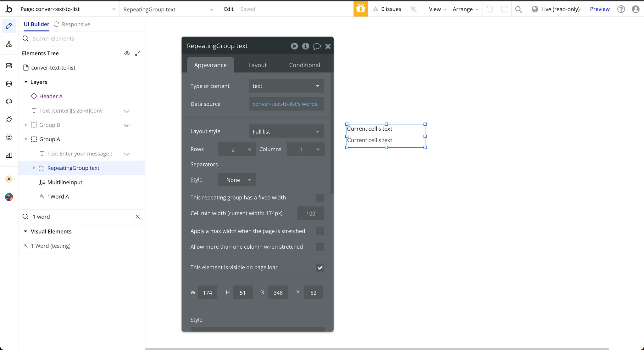Image resolution: width=644 pixels, height=350 pixels.
Task: Open the search magnifier in top bar
Action: pyautogui.click(x=519, y=9)
